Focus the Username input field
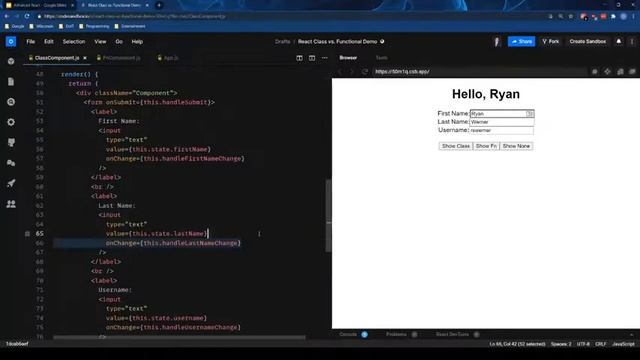This screenshot has width=640, height=360. 501,130
